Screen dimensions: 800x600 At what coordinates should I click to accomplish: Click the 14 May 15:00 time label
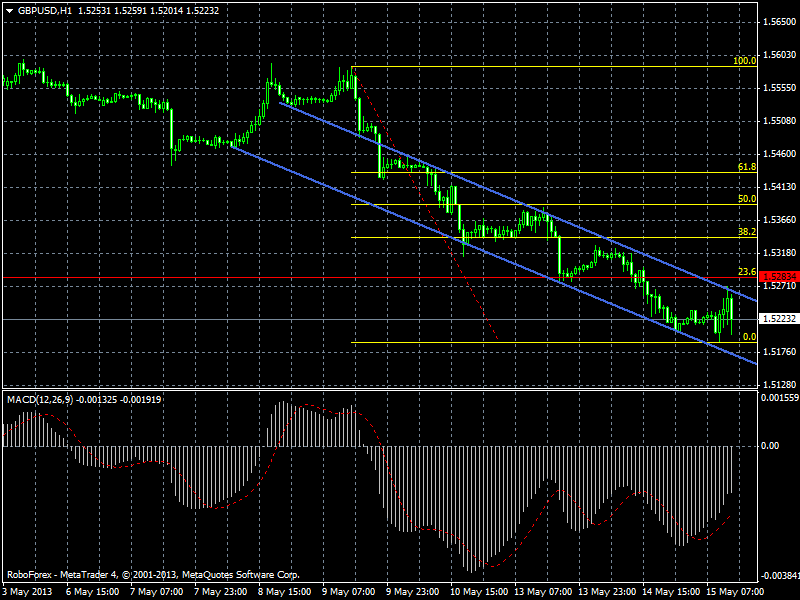pyautogui.click(x=671, y=592)
